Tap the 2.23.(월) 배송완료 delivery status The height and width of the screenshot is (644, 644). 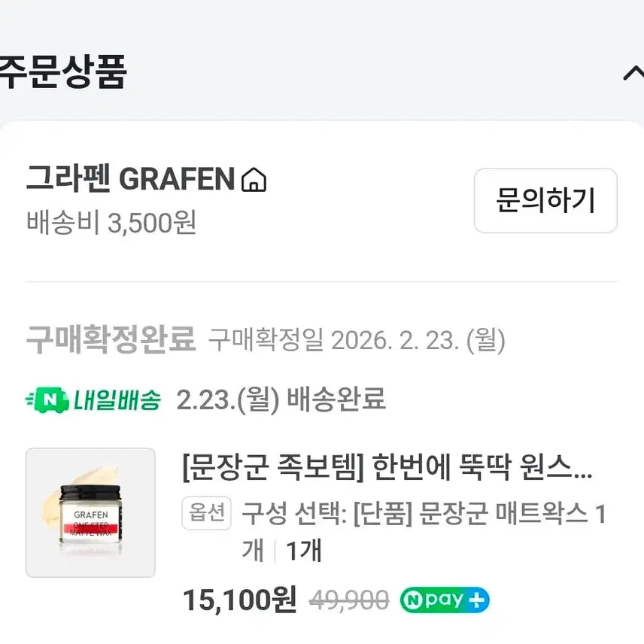tap(281, 399)
